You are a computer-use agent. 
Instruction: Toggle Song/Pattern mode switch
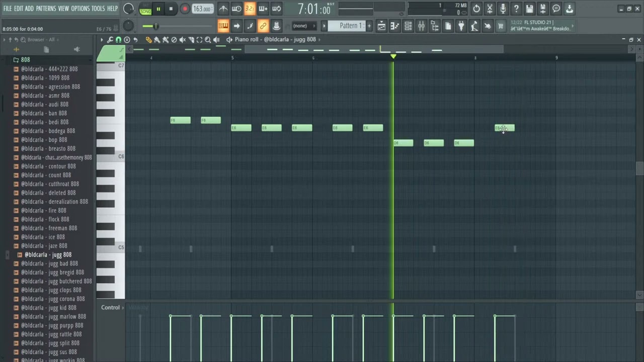point(145,9)
